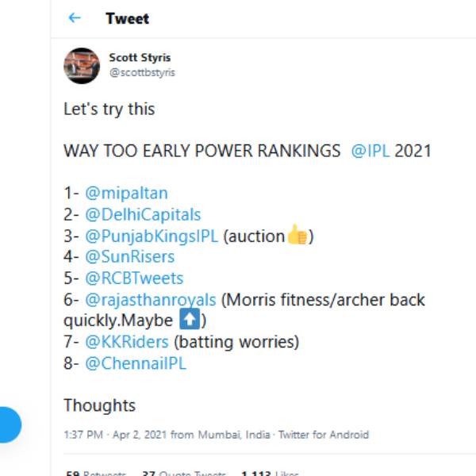This screenshot has width=476, height=476.
Task: Click the @scottbstyris handle
Action: (142, 72)
